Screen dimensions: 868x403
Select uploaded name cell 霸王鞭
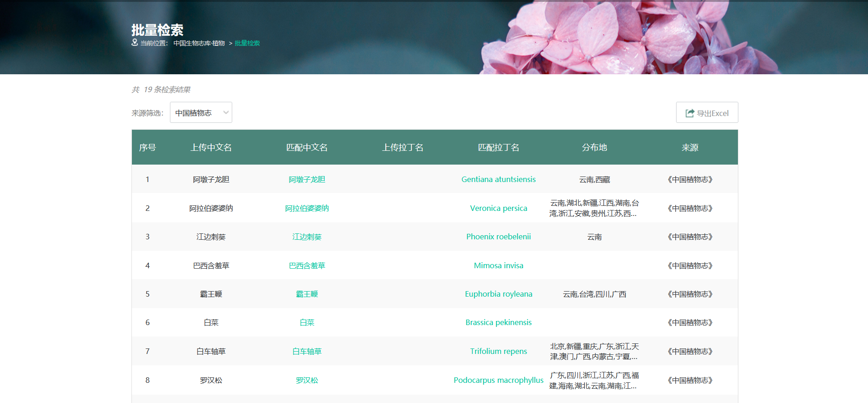pos(211,294)
